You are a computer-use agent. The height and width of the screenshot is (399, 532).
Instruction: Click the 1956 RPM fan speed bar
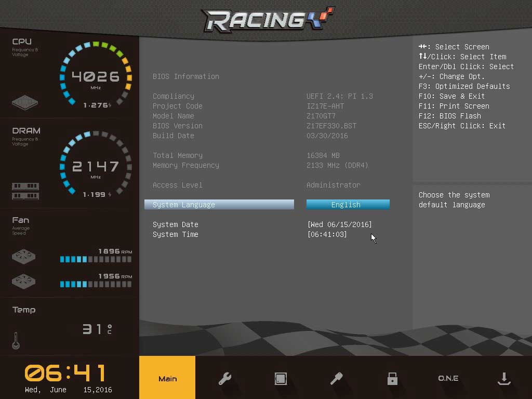coord(96,284)
